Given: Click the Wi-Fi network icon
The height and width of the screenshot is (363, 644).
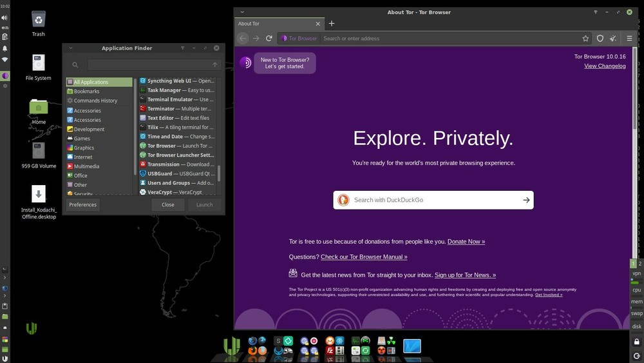Looking at the screenshot, I should click(x=5, y=59).
